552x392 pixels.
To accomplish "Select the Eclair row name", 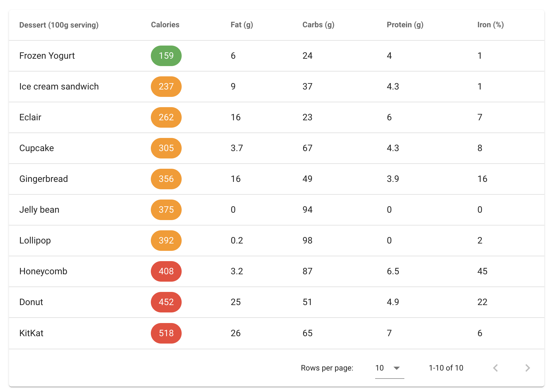I will coord(30,117).
